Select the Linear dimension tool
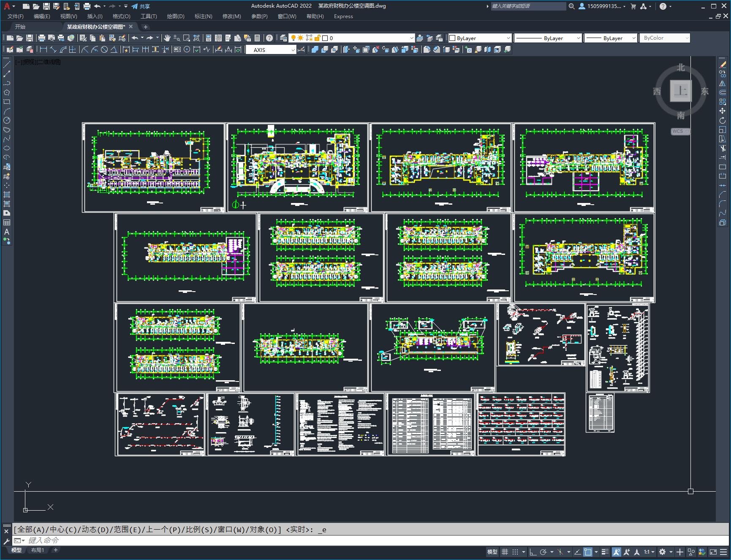 pos(43,49)
